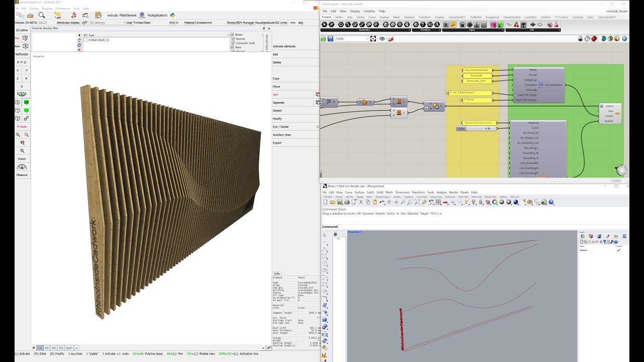This screenshot has width=644, height=362.
Task: Click the Cw-Attributes component CW icon
Action: pyautogui.click(x=541, y=85)
